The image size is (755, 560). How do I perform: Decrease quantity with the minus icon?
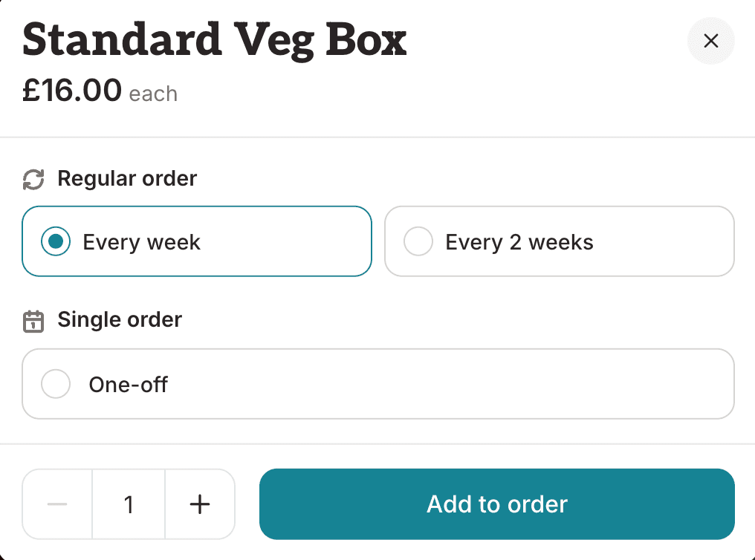[x=57, y=504]
